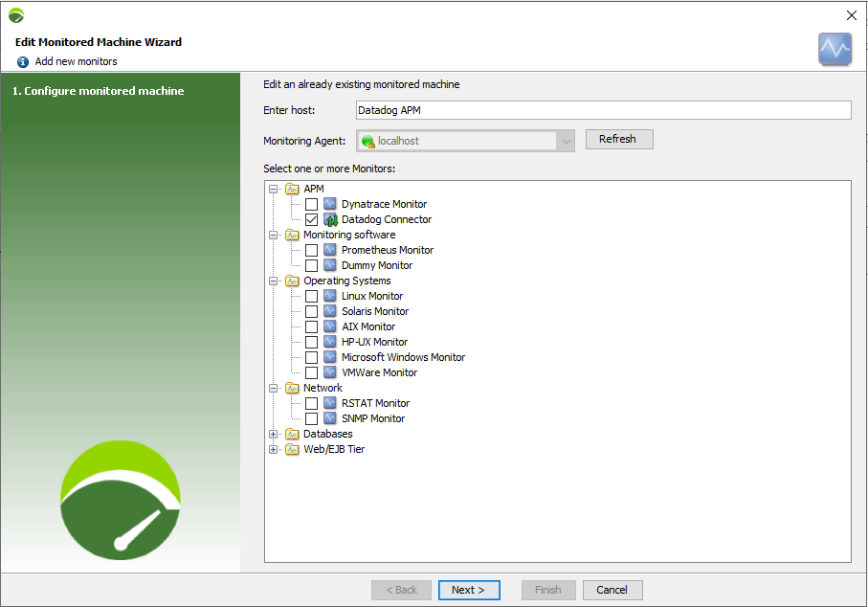Click the SNMP Monitor icon
This screenshot has width=868, height=607.
click(x=330, y=418)
